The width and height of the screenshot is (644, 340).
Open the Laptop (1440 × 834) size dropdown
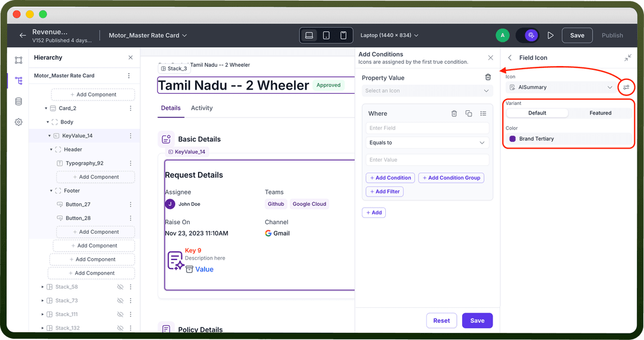tap(389, 35)
